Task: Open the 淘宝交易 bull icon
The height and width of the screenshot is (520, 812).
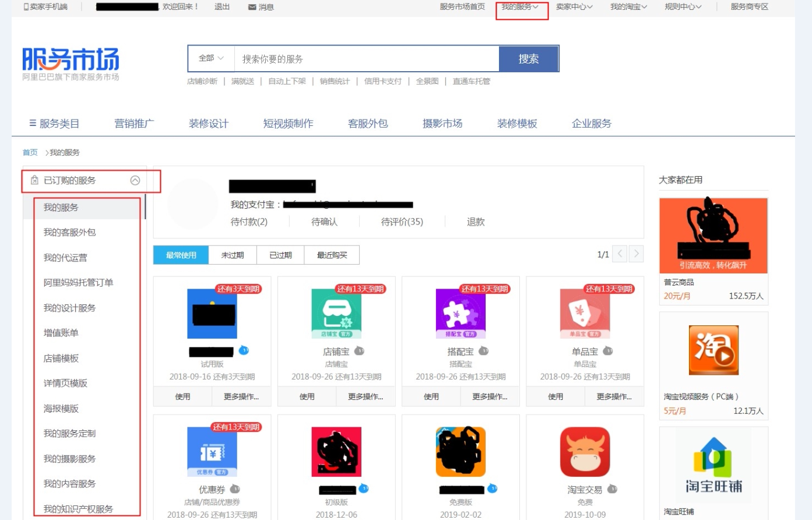Action: (x=585, y=452)
